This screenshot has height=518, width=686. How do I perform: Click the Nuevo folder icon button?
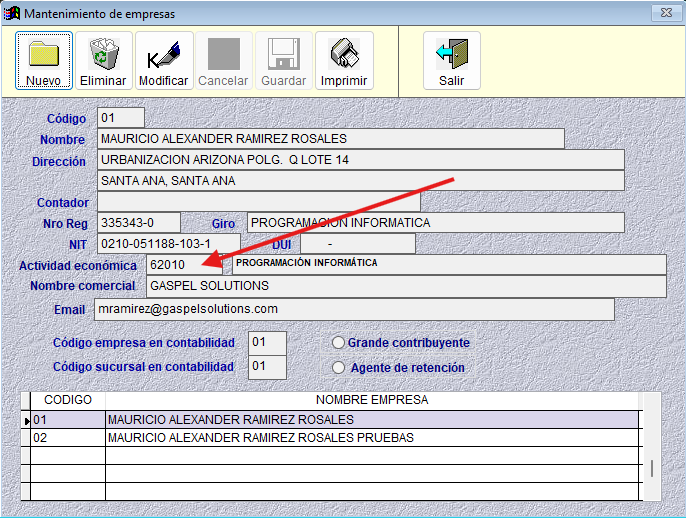point(44,54)
